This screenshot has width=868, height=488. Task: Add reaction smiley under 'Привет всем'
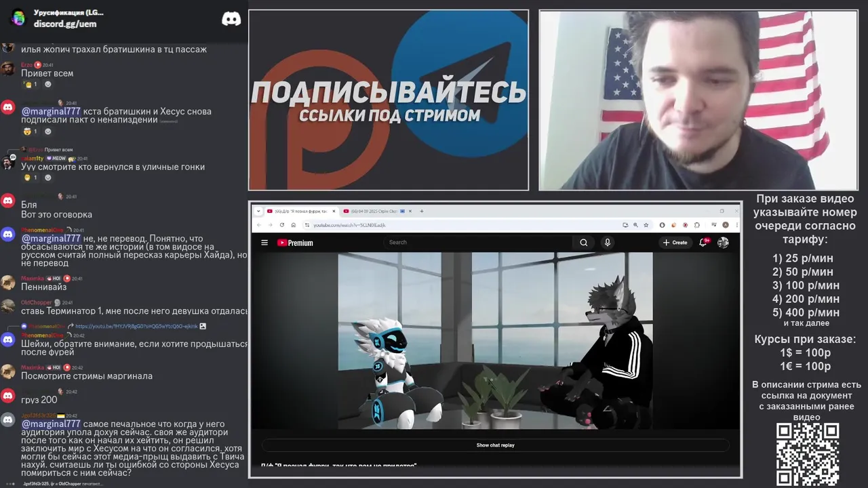(x=48, y=85)
